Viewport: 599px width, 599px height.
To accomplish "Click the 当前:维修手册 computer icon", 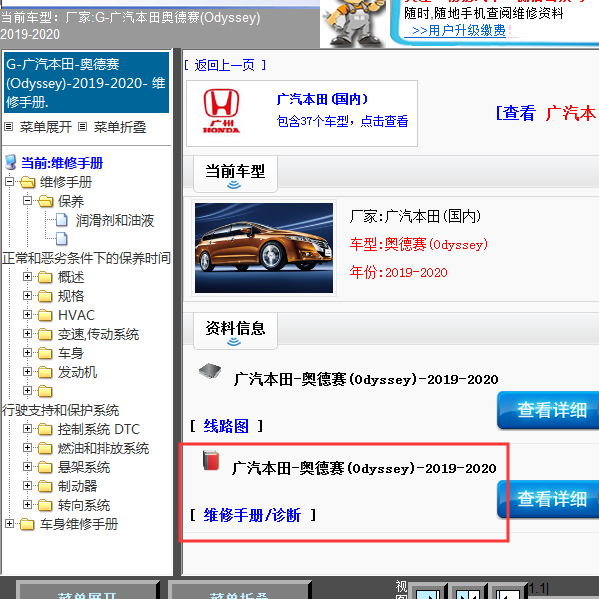I will click(11, 162).
